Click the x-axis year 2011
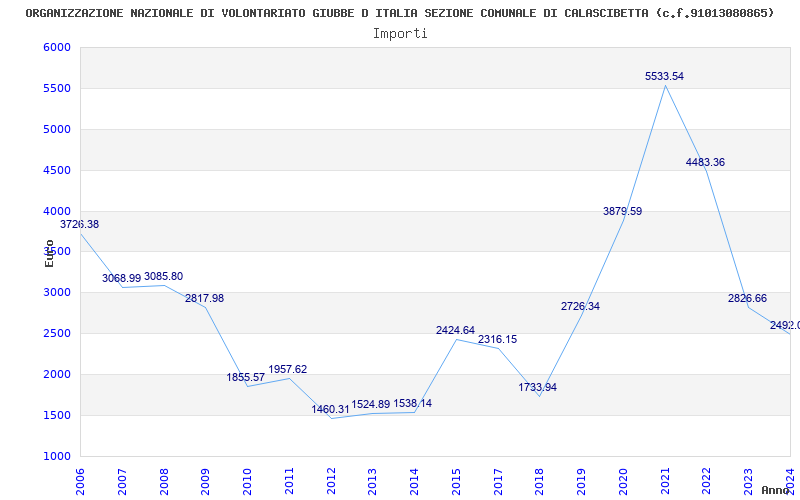Image resolution: width=800 pixels, height=500 pixels. coord(289,481)
